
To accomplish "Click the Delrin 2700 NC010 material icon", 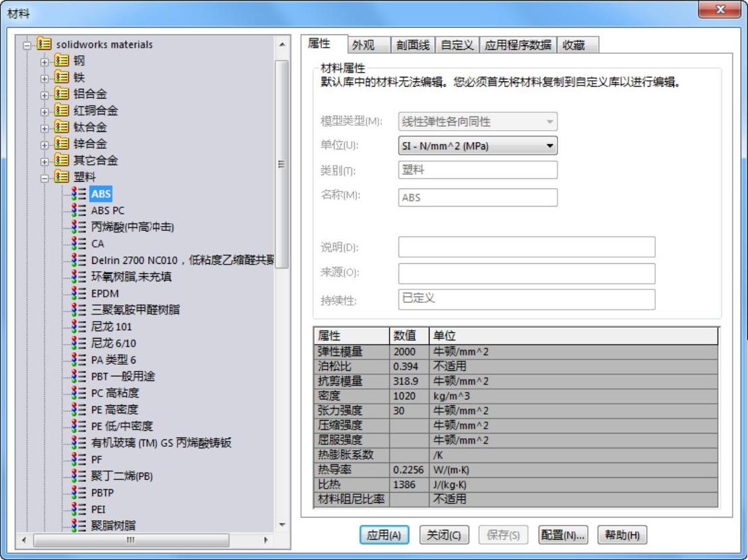I will coord(79,260).
